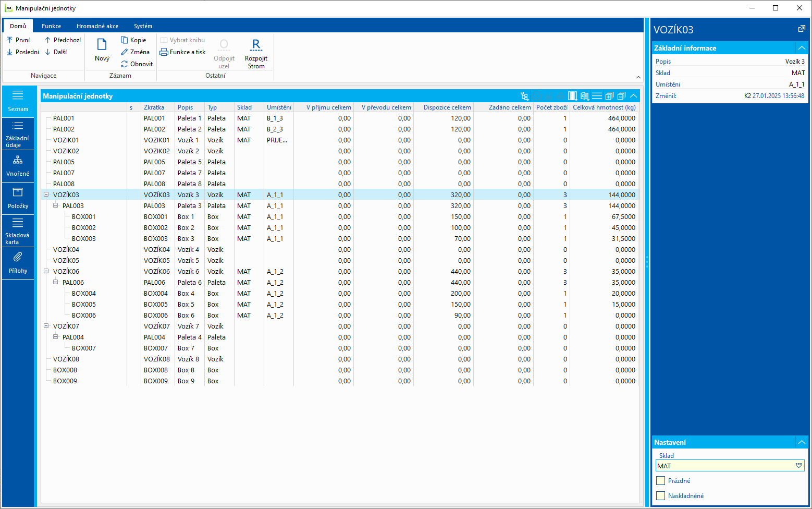Click Změna to edit the record
The image size is (812, 509).
click(x=135, y=52)
